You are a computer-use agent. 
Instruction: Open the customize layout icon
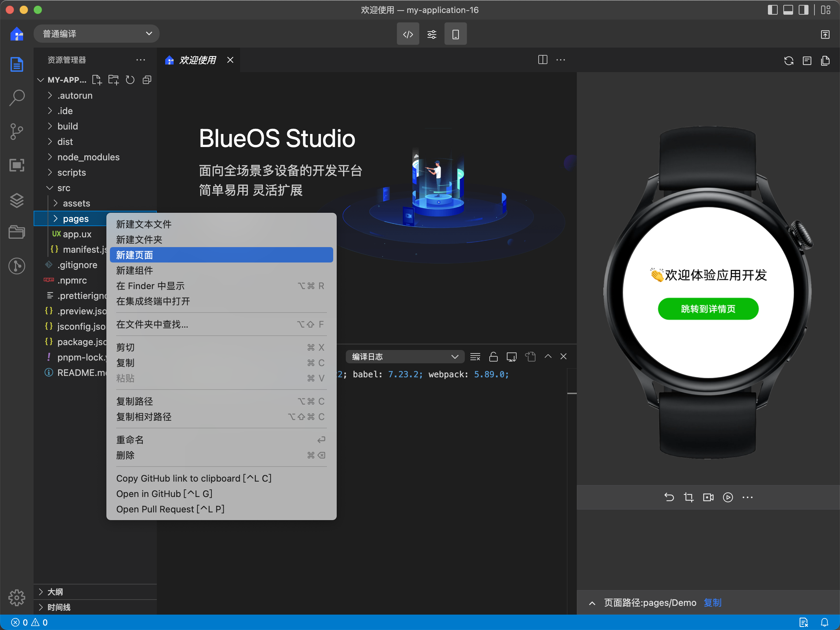pyautogui.click(x=826, y=10)
